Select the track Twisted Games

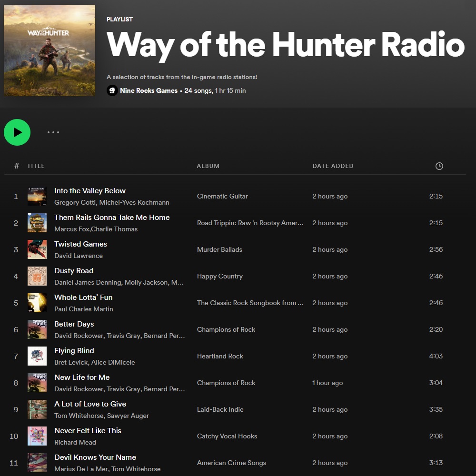[80, 244]
